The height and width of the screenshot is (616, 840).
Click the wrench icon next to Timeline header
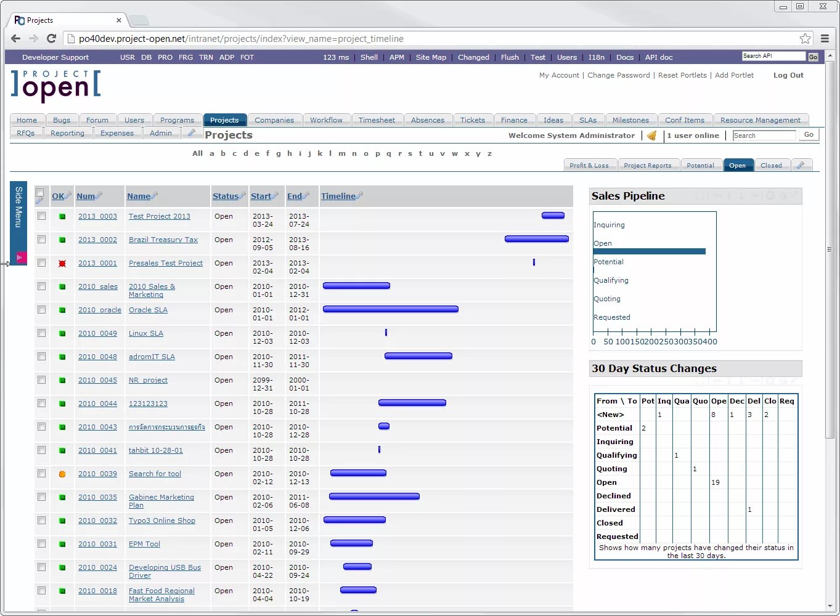[360, 196]
